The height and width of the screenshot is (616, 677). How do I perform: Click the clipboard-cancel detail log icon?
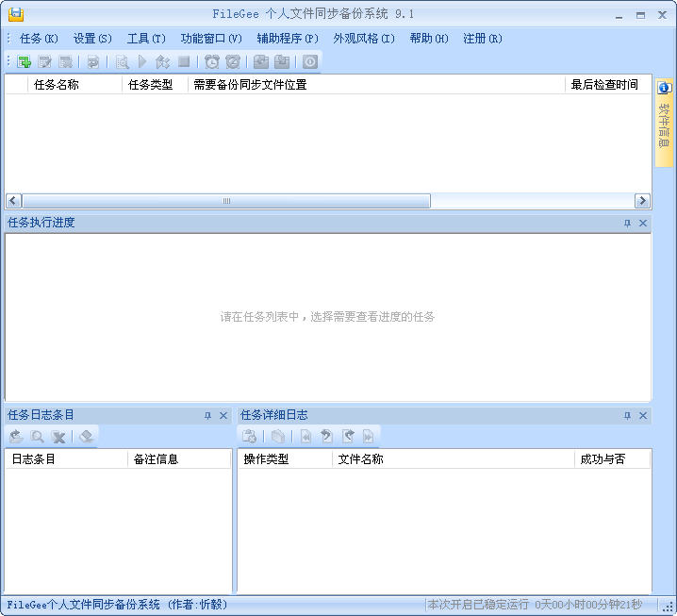(249, 437)
